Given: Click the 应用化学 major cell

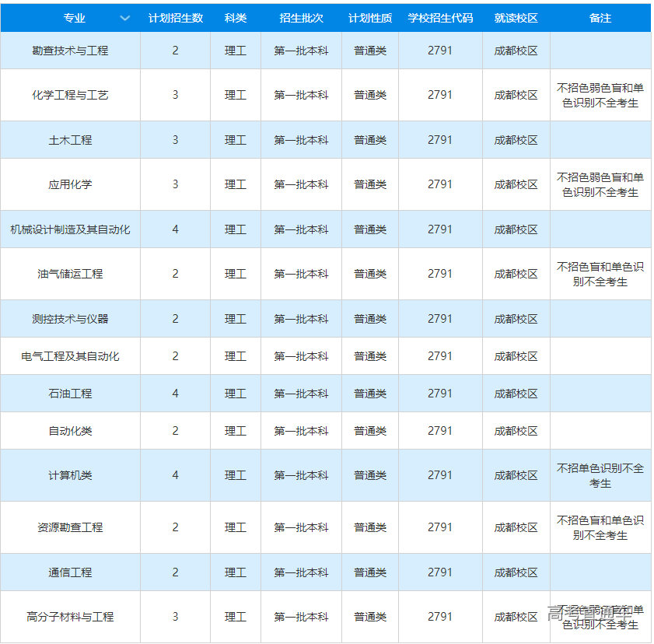Looking at the screenshot, I should tap(70, 184).
